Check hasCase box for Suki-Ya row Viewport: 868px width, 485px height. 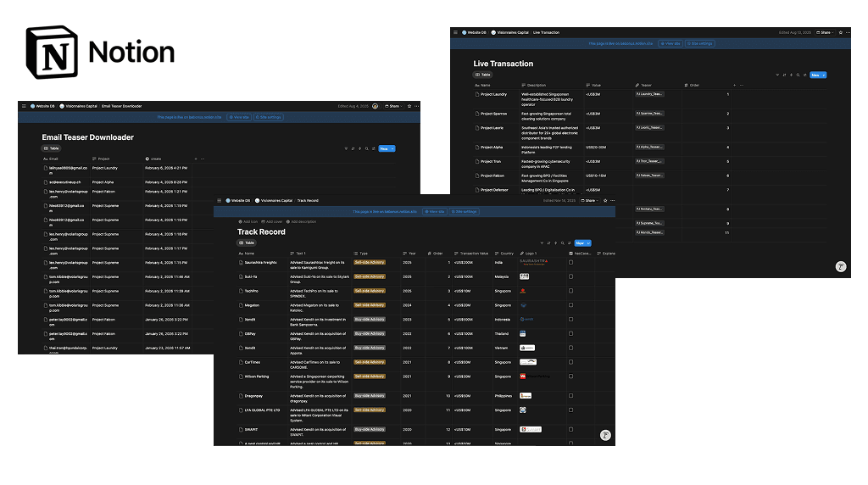click(x=570, y=276)
